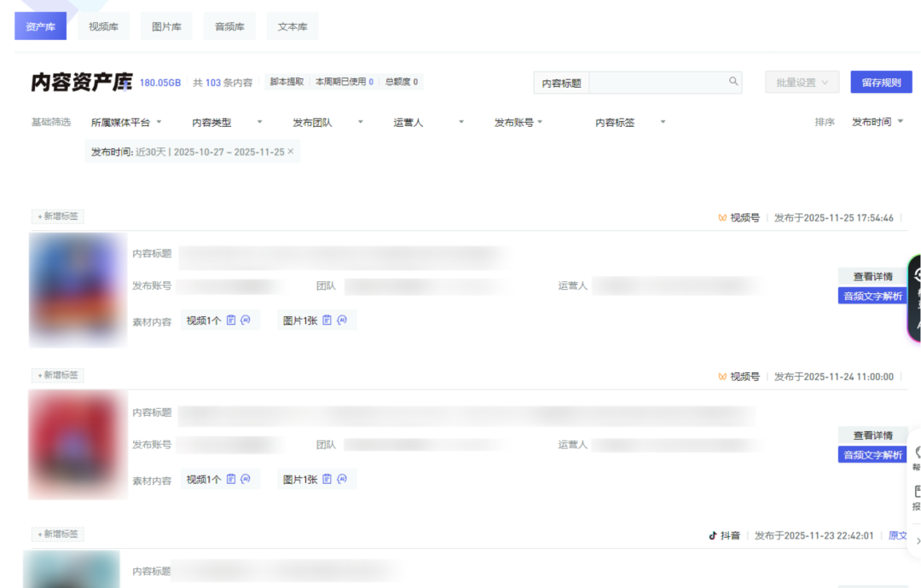Focus the 内容标题 search input field
This screenshot has height=588, width=921.
657,83
